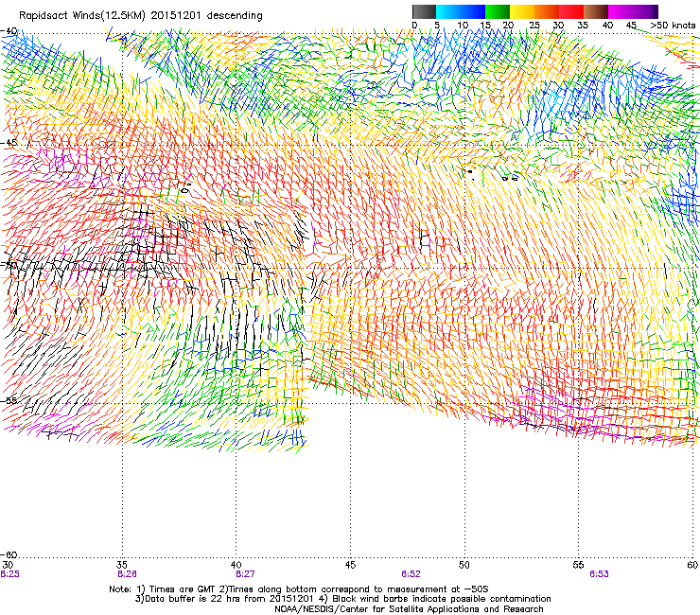Click the dark purple 45-50 knots color segment
Screen dimensions: 700x615
coord(645,11)
